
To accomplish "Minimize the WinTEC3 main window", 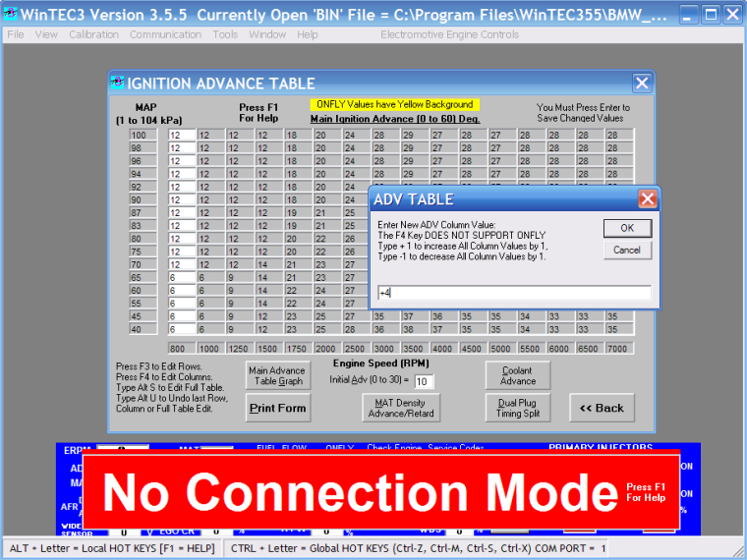I will pos(687,15).
